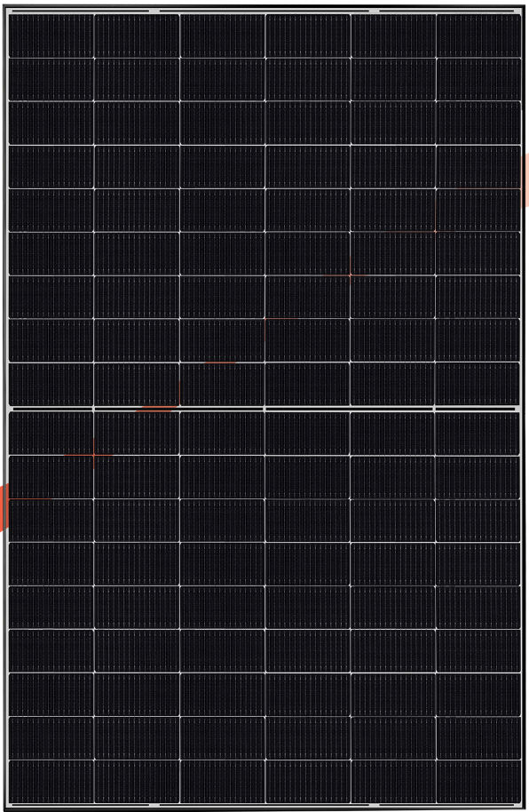Select the bottom-left solar cell
Image resolution: width=529 pixels, height=812 pixels.
[51, 782]
